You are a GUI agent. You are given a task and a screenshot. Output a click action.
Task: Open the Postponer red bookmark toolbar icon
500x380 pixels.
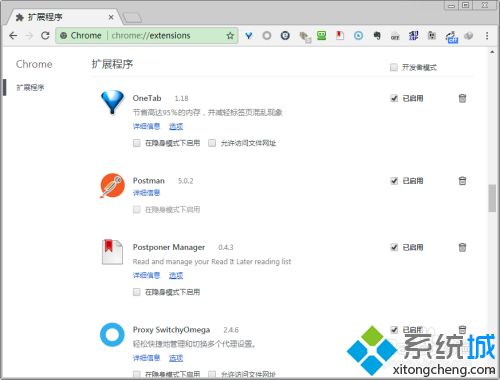pos(340,35)
